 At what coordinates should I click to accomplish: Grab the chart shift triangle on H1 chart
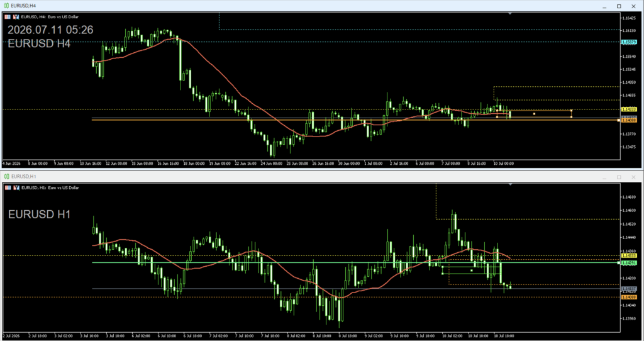point(510,184)
